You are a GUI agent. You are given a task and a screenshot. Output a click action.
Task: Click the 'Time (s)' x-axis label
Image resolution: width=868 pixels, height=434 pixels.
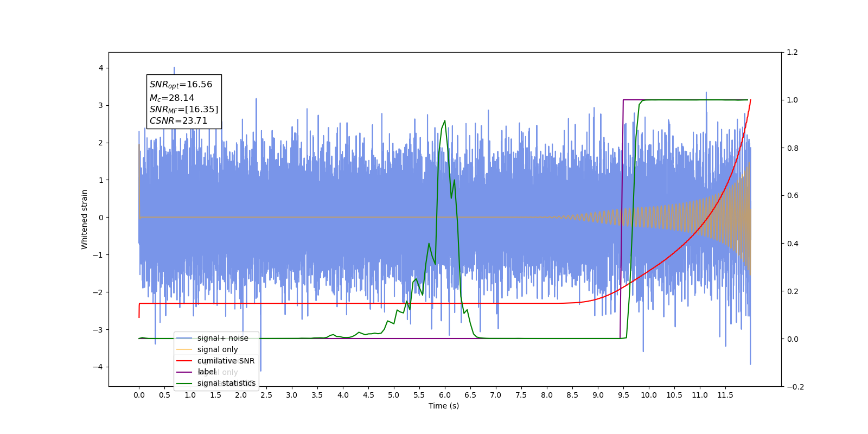click(x=444, y=406)
